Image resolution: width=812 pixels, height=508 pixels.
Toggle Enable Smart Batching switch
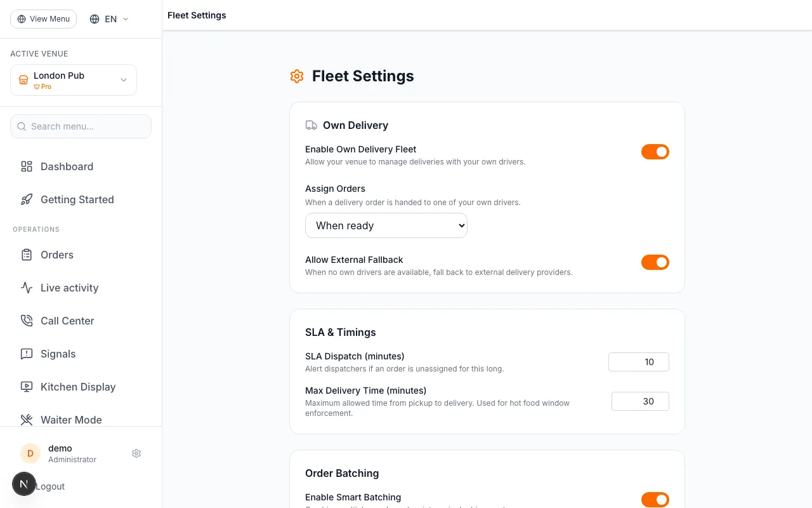(655, 500)
